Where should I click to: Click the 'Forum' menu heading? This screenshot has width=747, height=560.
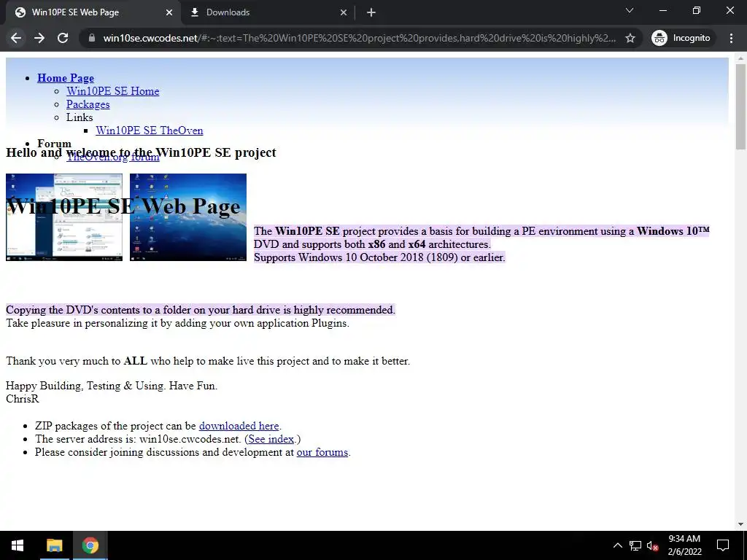[x=54, y=144]
